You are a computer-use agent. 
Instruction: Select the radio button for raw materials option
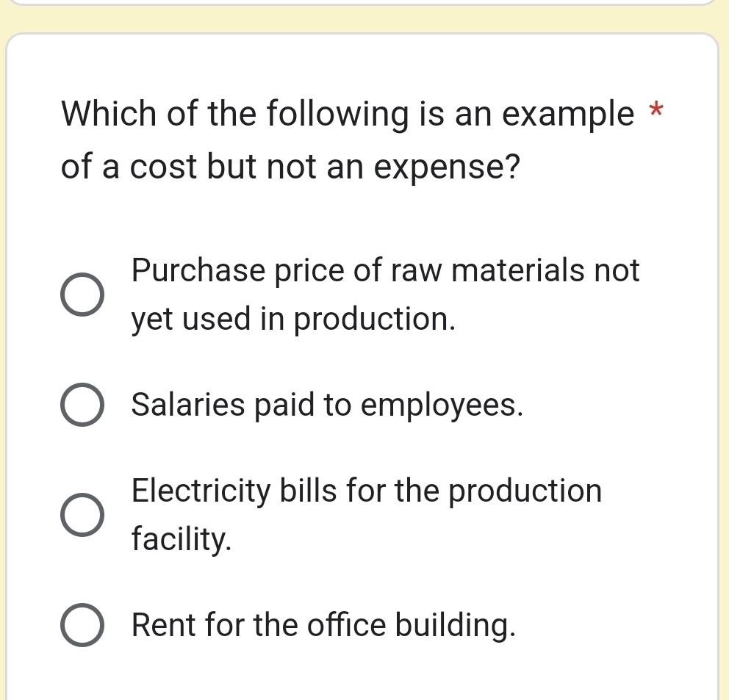[82, 295]
